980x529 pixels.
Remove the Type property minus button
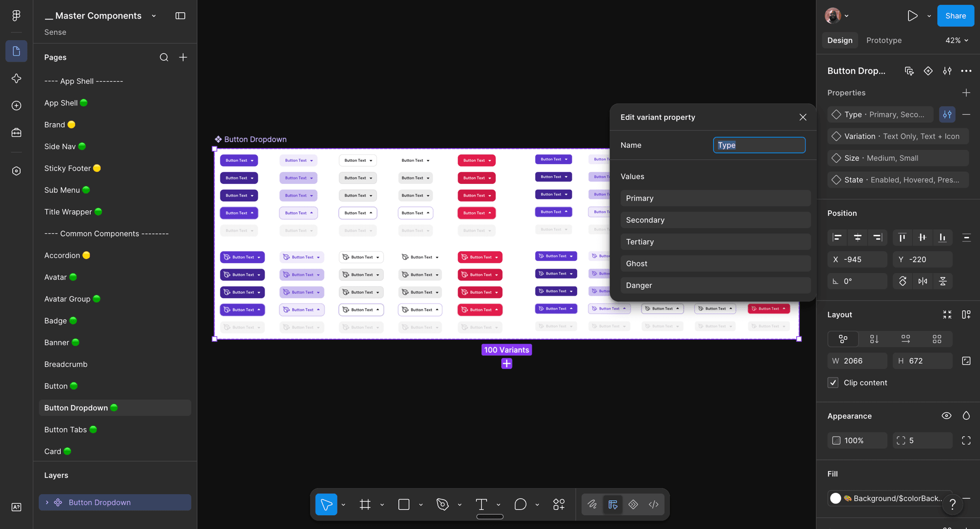tap(966, 115)
